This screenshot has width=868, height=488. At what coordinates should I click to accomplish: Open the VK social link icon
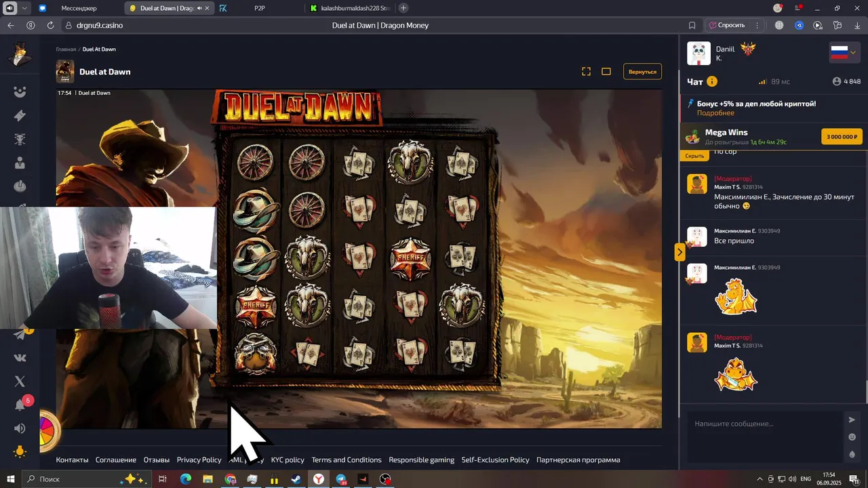click(20, 358)
